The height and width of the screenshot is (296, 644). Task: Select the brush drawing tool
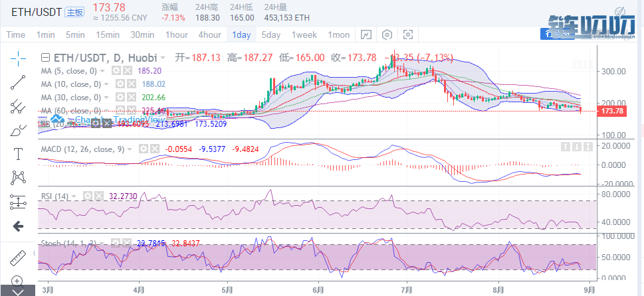click(x=18, y=131)
